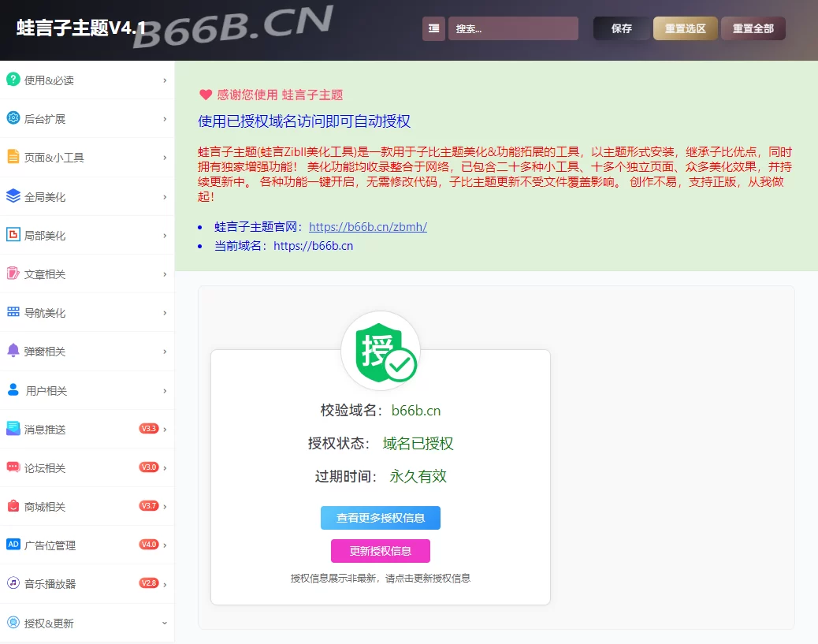The width and height of the screenshot is (818, 644).
Task: Click the 域名已授权 status text
Action: pos(418,444)
